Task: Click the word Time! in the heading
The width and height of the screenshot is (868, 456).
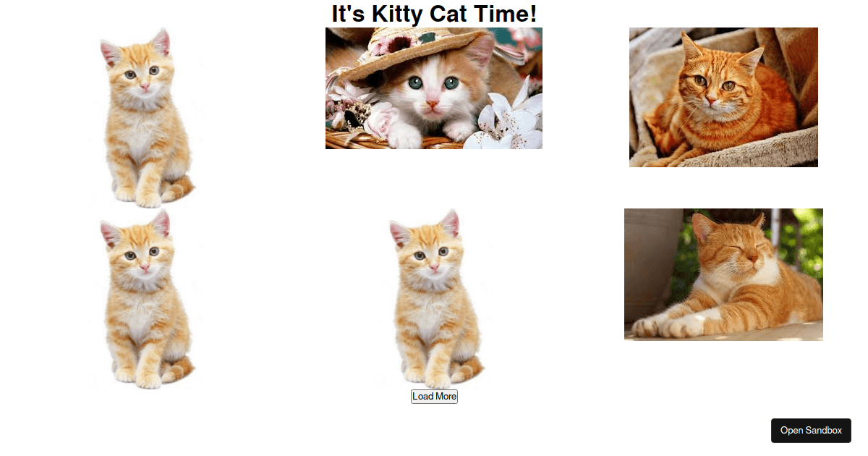Action: point(507,13)
